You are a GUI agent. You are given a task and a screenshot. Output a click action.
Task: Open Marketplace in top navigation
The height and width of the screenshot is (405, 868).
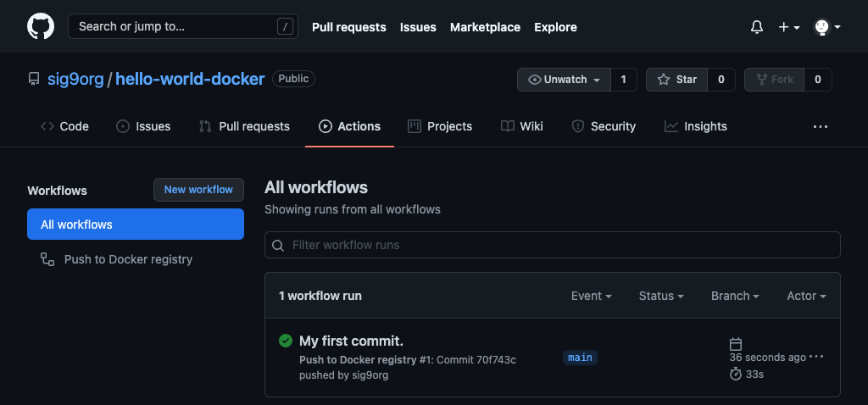click(485, 26)
